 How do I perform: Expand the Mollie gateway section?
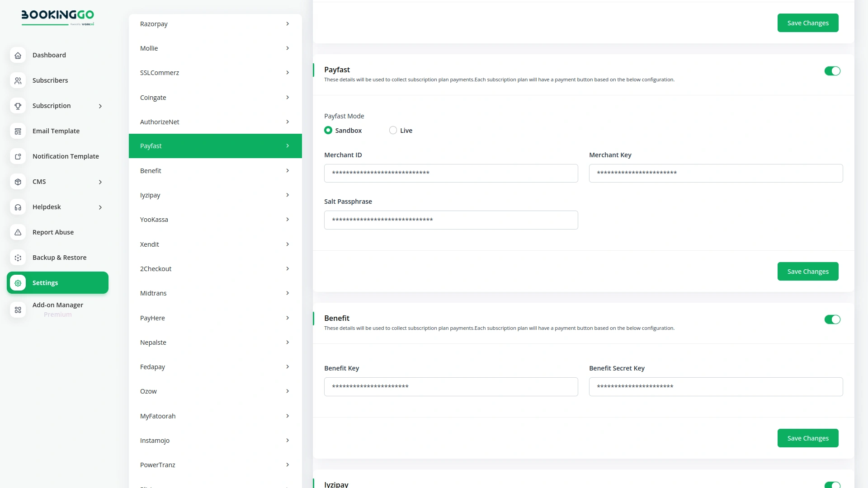288,48
